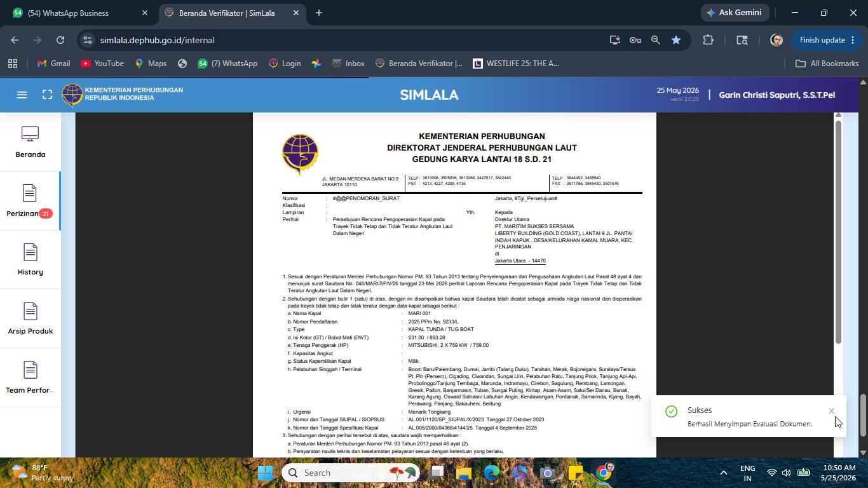
Task: Open Perizinan section in sidebar
Action: click(x=31, y=201)
